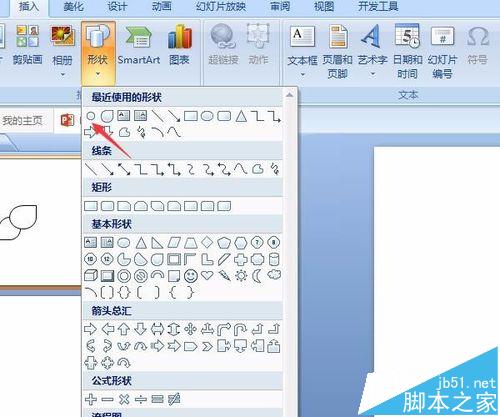Insert Date and Time (日期和时间)
Image resolution: width=500 pixels, height=417 pixels.
[407, 52]
